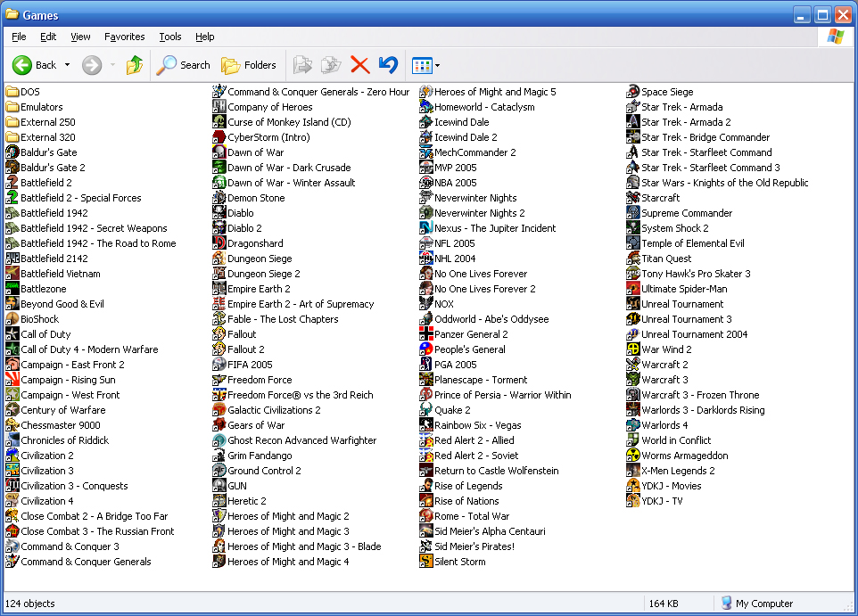Select the Battlefield 2142 shortcut icon
The height and width of the screenshot is (616, 858).
click(x=12, y=259)
